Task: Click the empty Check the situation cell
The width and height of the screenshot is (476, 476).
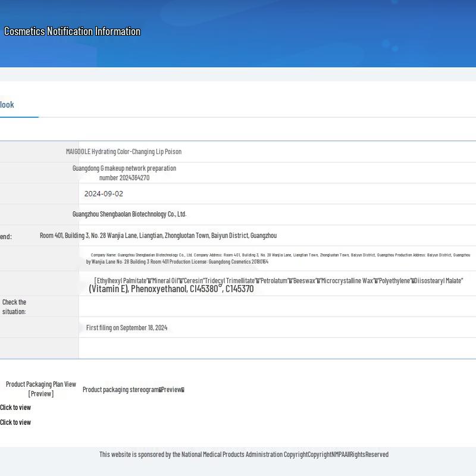Action: [x=277, y=306]
